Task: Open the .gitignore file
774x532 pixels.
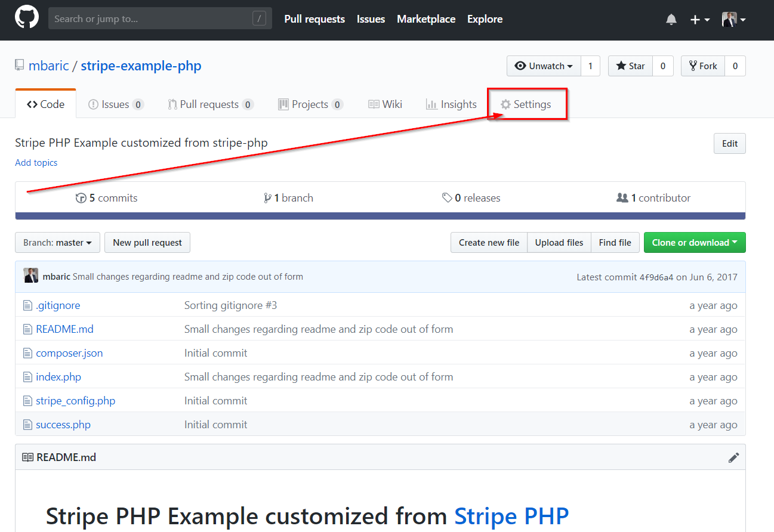Action: point(58,305)
